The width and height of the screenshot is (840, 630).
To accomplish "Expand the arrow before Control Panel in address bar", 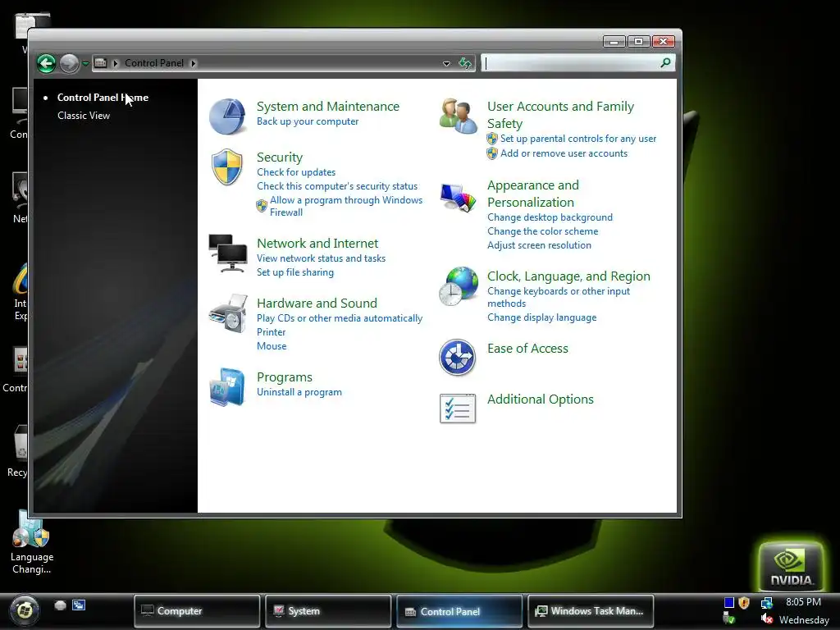I will [x=115, y=63].
